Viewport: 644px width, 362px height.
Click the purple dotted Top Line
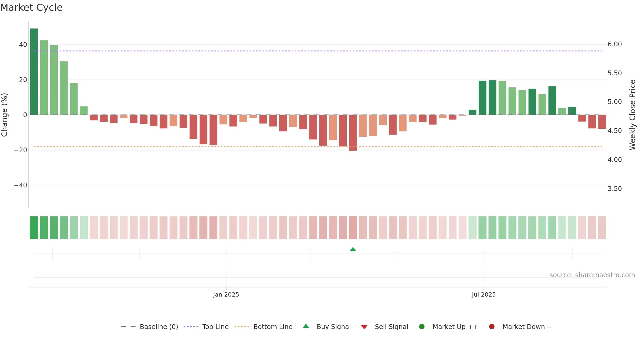coord(318,51)
